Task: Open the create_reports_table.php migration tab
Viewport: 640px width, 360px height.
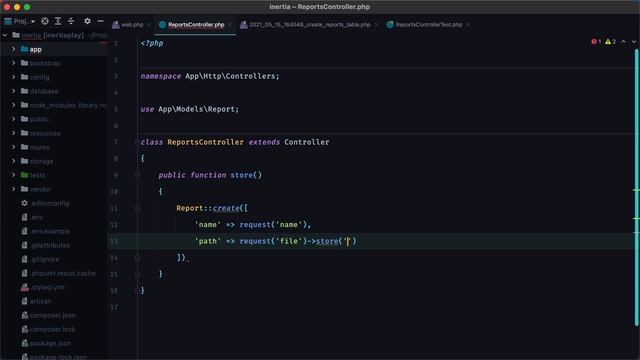Action: [x=310, y=24]
